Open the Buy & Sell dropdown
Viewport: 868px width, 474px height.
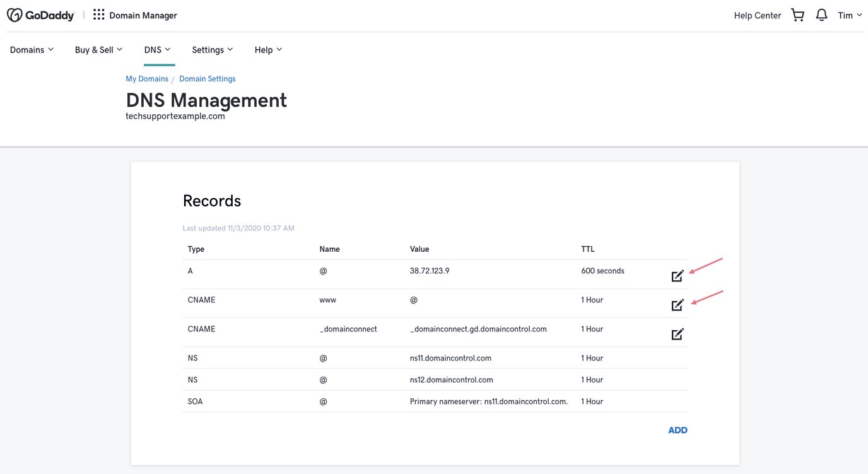click(98, 50)
